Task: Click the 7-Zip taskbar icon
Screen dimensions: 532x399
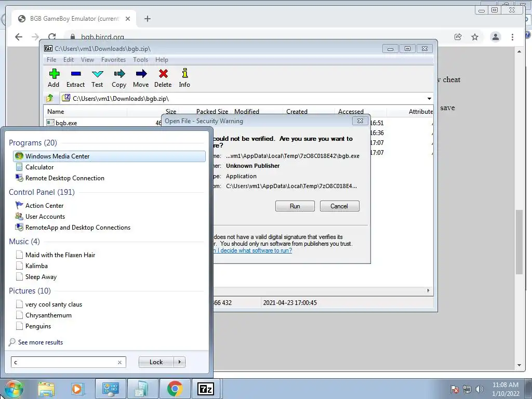Action: pos(206,389)
